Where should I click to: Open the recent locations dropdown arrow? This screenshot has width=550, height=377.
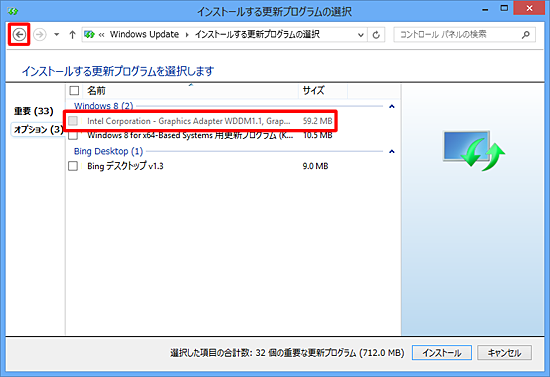pyautogui.click(x=56, y=34)
